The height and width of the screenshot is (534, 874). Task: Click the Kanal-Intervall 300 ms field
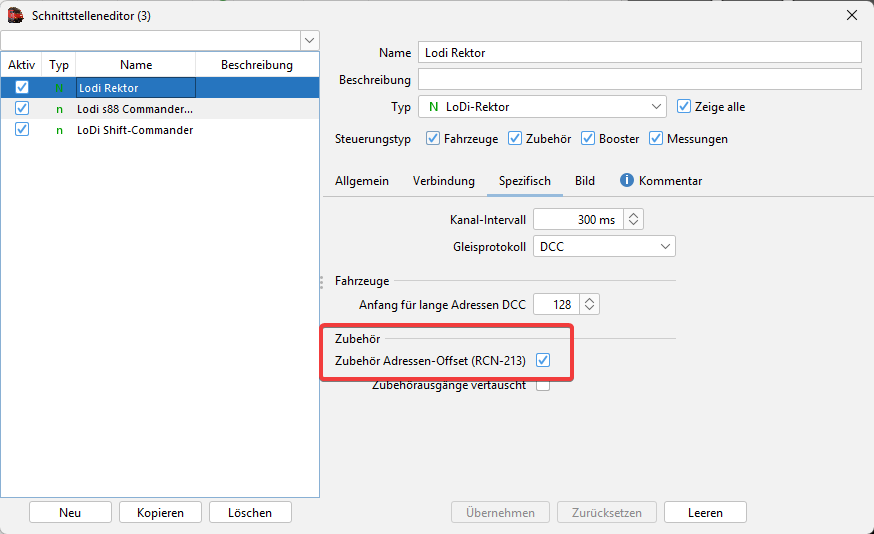tap(579, 219)
